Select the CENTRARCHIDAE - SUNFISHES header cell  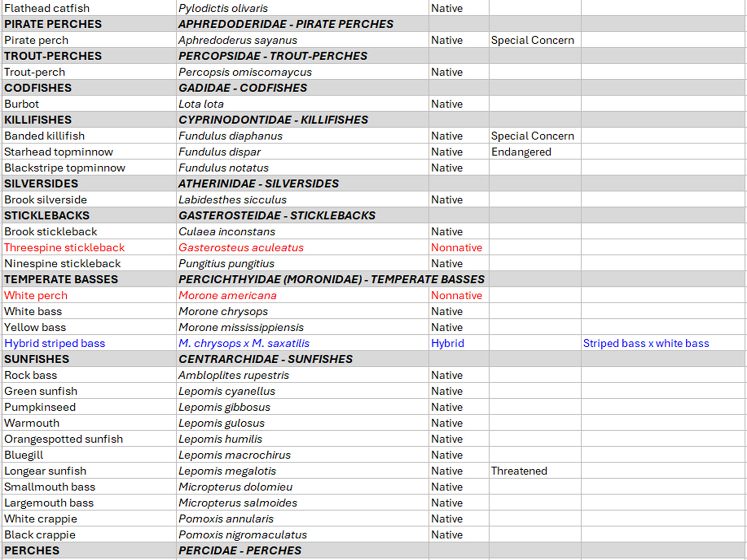click(x=266, y=359)
